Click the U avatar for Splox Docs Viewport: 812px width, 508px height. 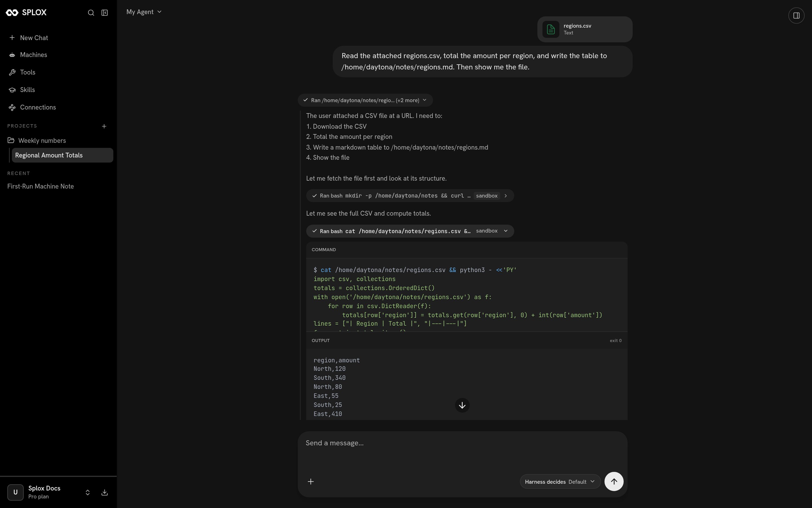click(16, 492)
